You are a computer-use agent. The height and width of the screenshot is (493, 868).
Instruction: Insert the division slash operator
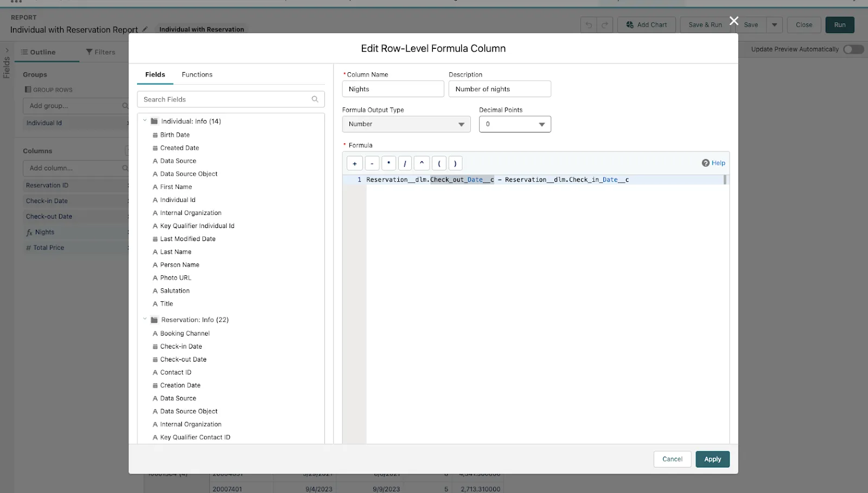(x=405, y=163)
